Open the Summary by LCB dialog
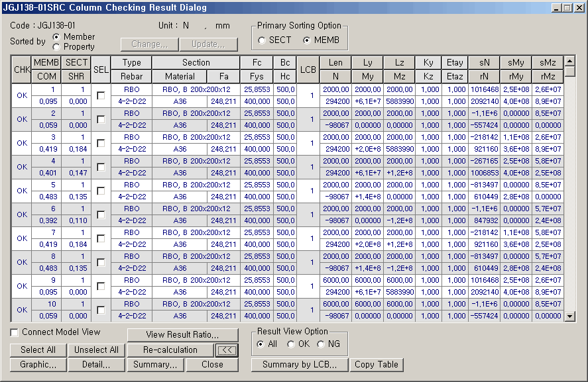Screen dimensions: 588x382 [299, 364]
